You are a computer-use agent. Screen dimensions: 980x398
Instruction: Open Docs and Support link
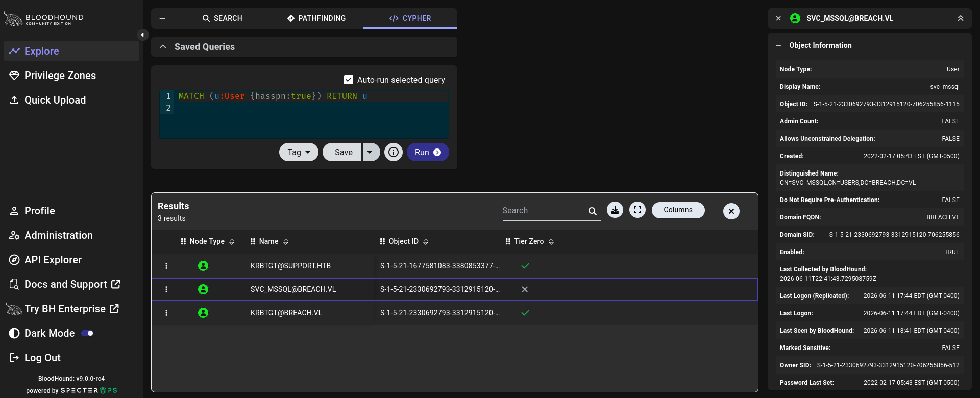[71, 284]
